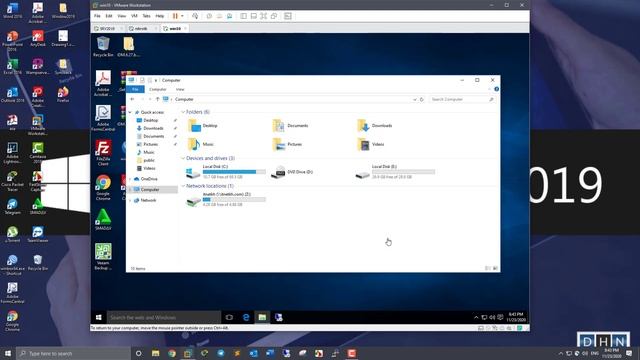Select Pictures in the navigation pane
Viewport: 640px width, 360px height.
pos(150,144)
